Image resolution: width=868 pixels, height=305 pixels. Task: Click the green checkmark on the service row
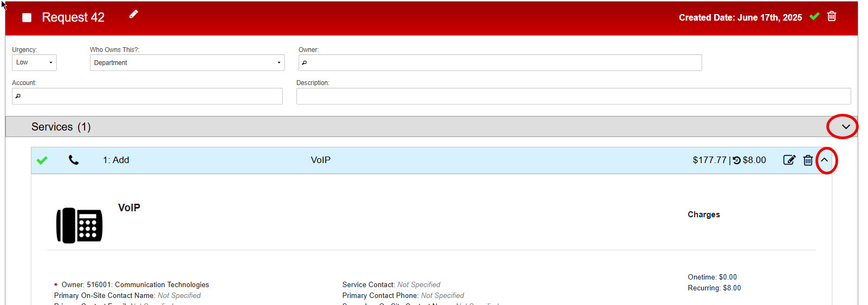(42, 160)
